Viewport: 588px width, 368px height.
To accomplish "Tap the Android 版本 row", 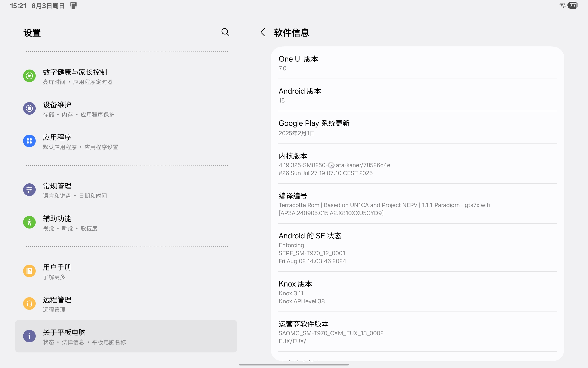I will click(x=417, y=95).
